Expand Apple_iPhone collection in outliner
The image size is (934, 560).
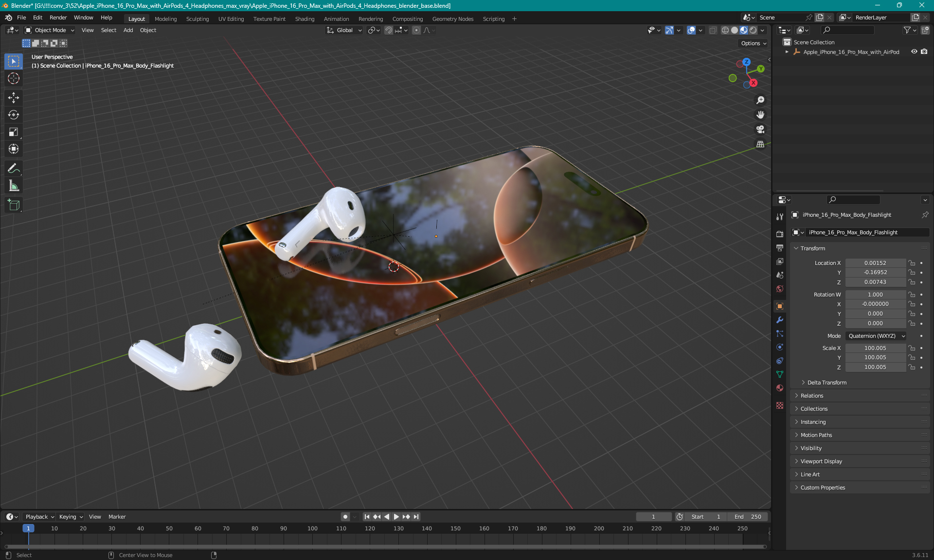tap(787, 52)
